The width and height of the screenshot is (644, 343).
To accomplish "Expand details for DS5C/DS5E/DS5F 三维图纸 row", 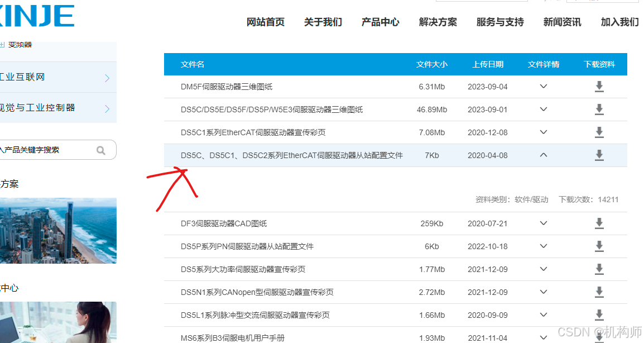I will click(x=544, y=109).
